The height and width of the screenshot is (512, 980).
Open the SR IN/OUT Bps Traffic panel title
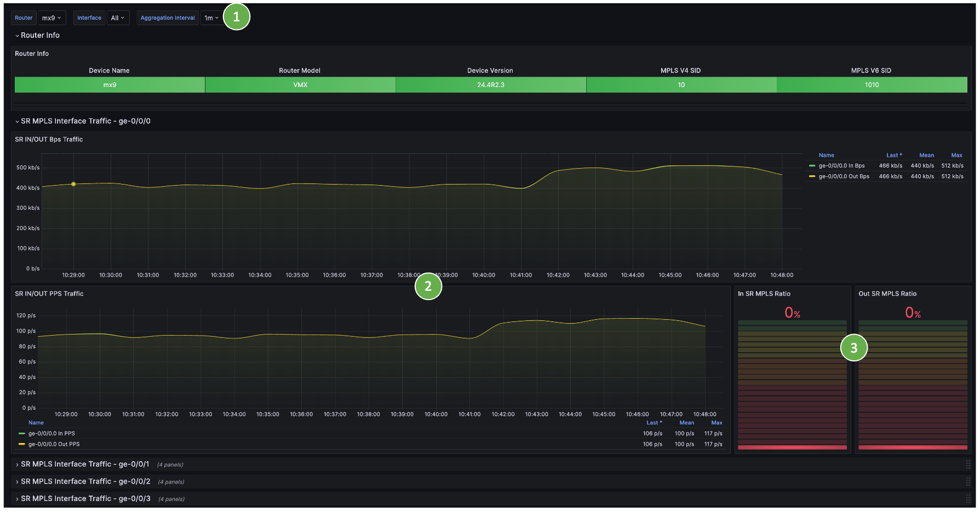click(49, 140)
